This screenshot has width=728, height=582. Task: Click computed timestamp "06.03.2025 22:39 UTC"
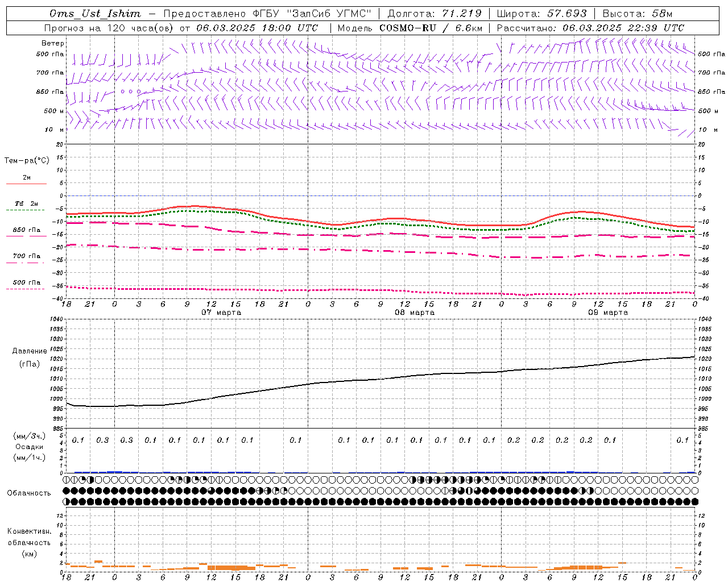[x=623, y=28]
